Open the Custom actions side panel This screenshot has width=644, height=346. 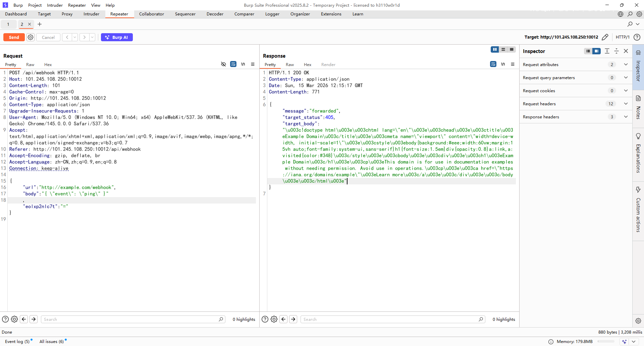(x=638, y=210)
